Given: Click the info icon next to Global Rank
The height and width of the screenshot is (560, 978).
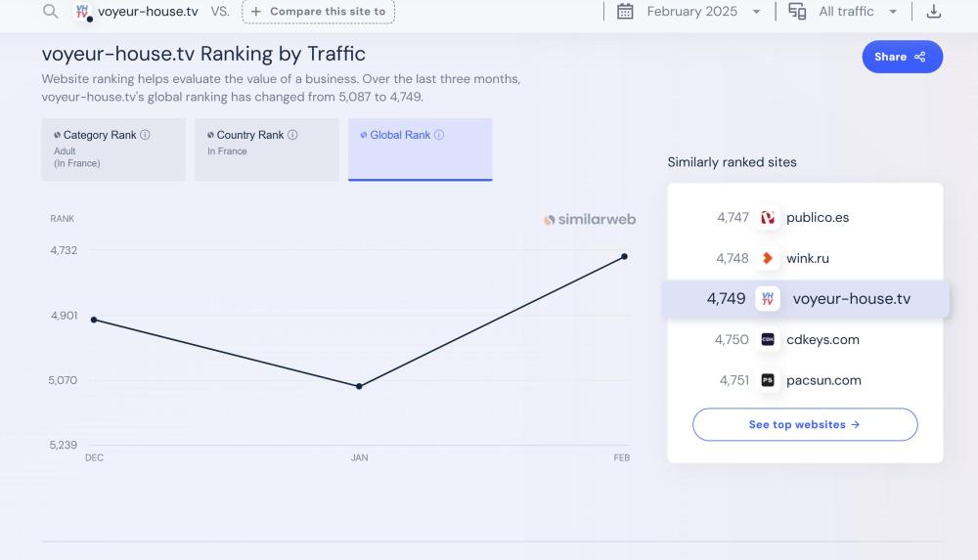Looking at the screenshot, I should click(439, 135).
